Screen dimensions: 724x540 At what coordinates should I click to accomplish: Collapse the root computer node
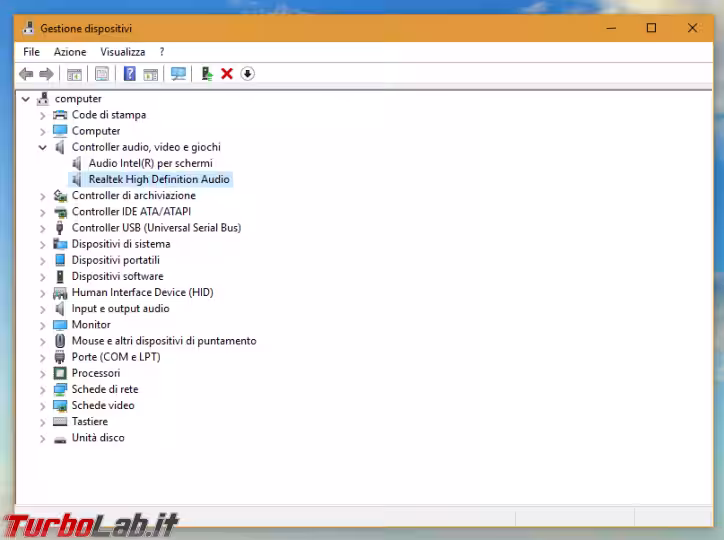pos(26,99)
